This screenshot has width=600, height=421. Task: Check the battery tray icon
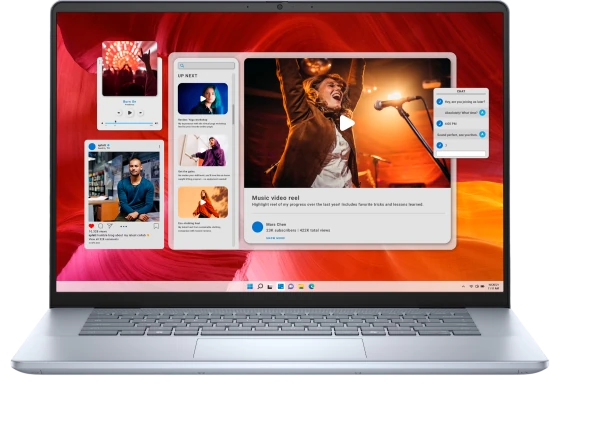tap(482, 286)
